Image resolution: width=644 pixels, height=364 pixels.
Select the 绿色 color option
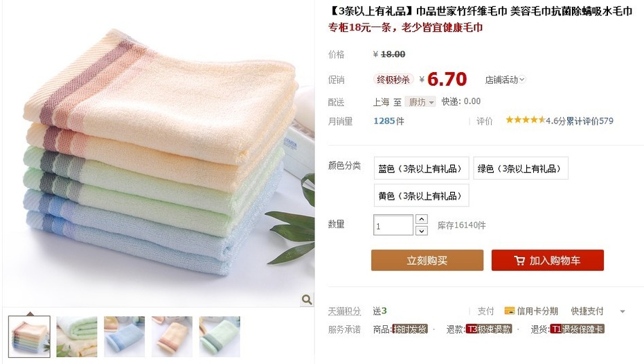[x=521, y=168]
